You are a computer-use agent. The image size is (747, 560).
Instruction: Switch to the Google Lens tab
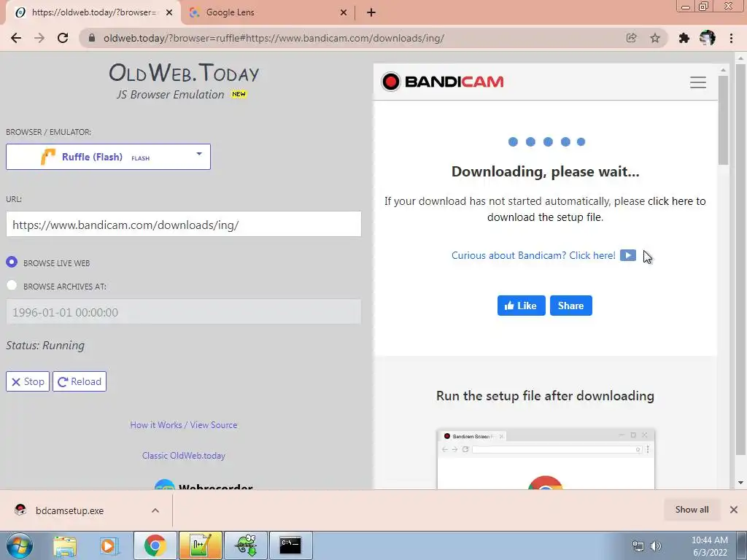click(x=269, y=12)
